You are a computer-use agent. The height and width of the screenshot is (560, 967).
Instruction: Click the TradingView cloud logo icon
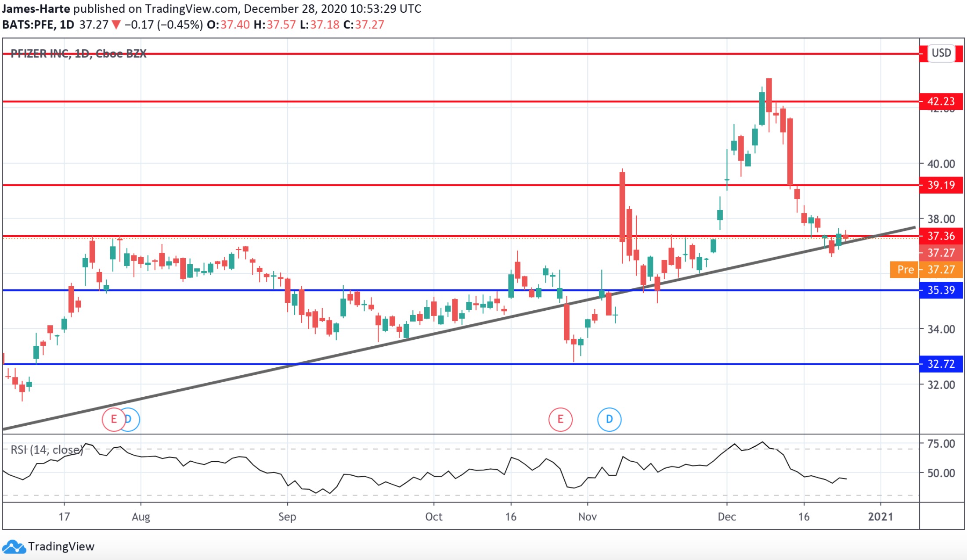pyautogui.click(x=14, y=547)
